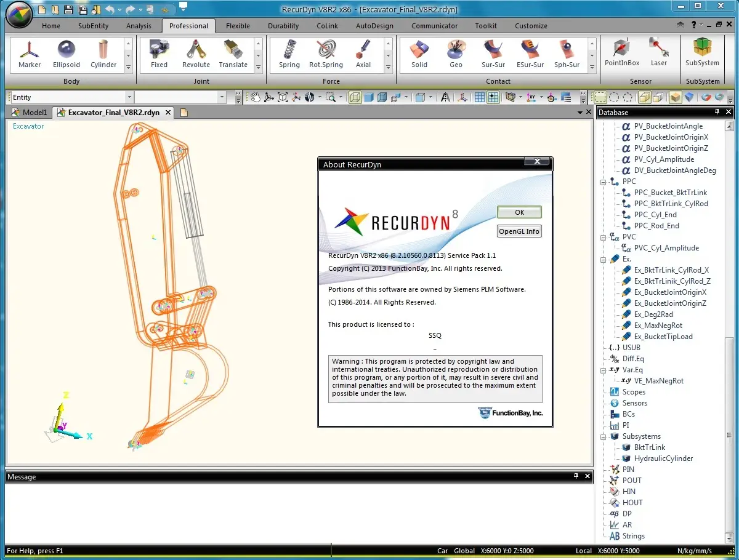Collapse the Var.Eq tree node
Viewport: 739px width, 560px height.
coord(604,370)
